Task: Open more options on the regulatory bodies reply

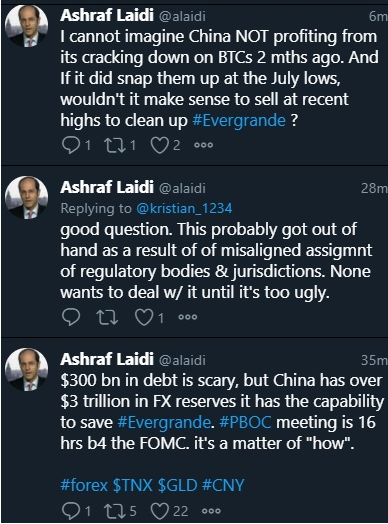Action: point(188,317)
